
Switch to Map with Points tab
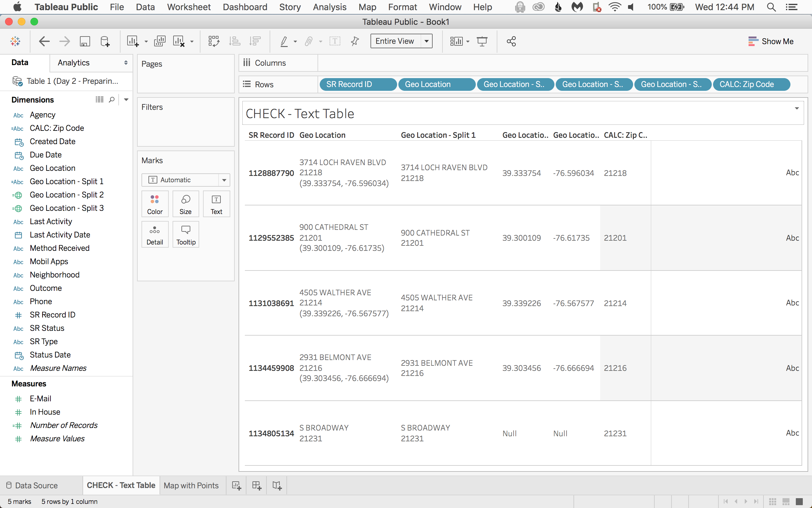coord(191,485)
